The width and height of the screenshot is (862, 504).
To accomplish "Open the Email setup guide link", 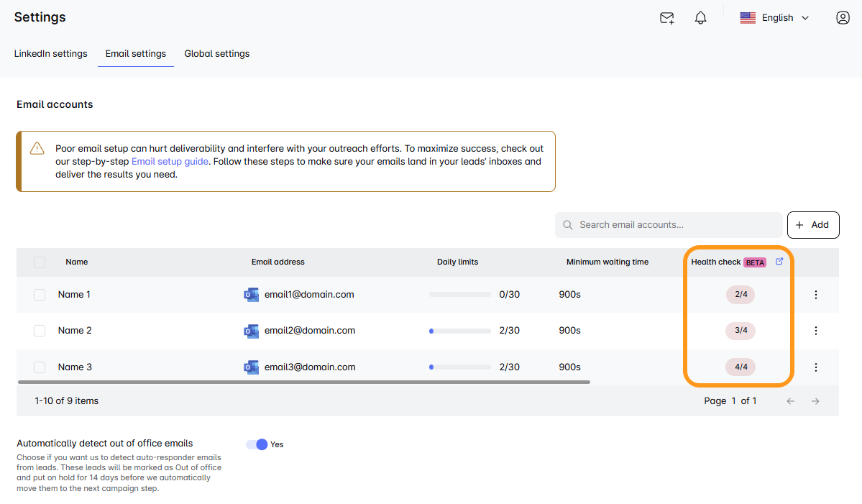I will click(170, 162).
